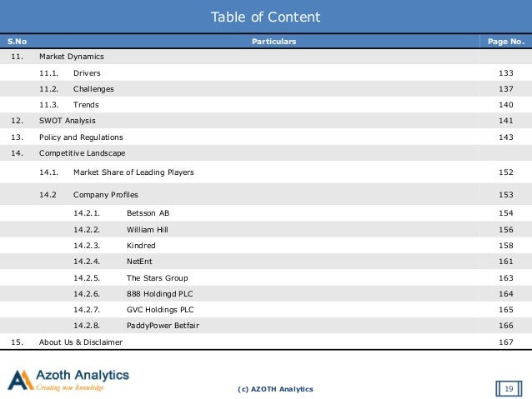Click page number 166 for PaddyPower Betfair
Screen dimensions: 532x399
pyautogui.click(x=506, y=326)
